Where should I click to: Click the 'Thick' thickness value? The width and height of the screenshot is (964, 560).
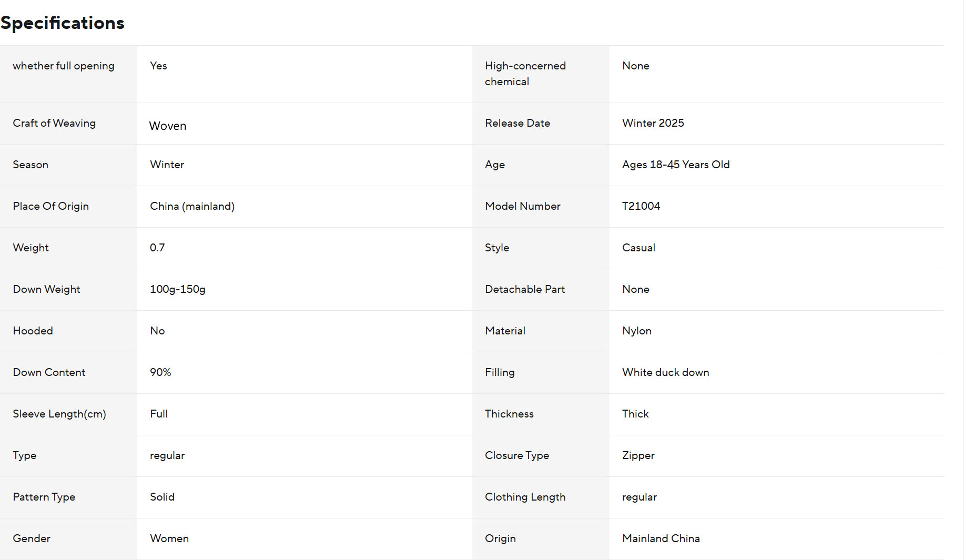(635, 414)
